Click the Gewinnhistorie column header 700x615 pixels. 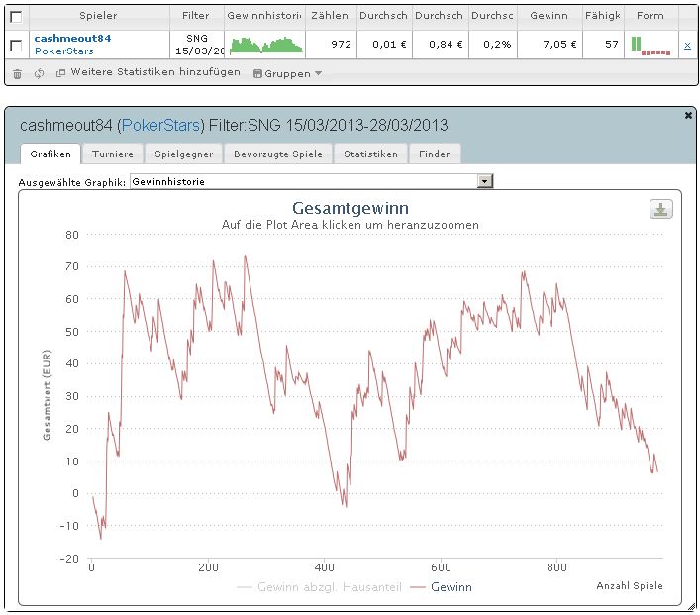point(264,16)
